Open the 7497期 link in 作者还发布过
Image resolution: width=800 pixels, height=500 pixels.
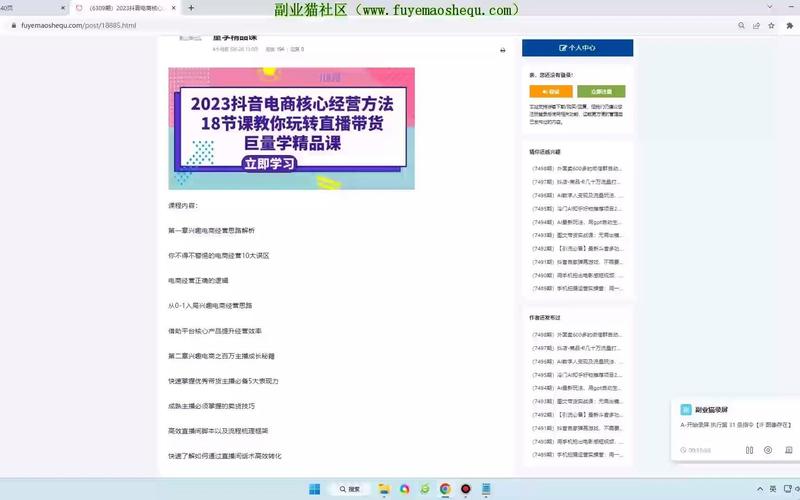(577, 348)
